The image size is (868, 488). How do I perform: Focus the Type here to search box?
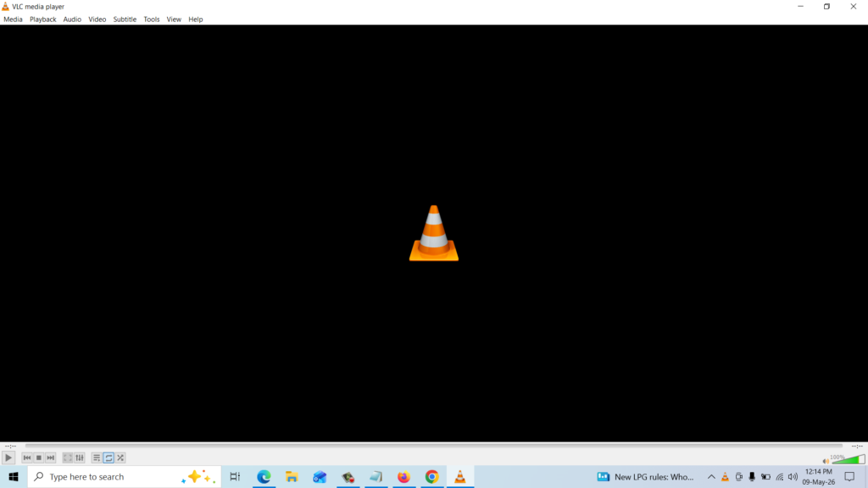point(125,476)
